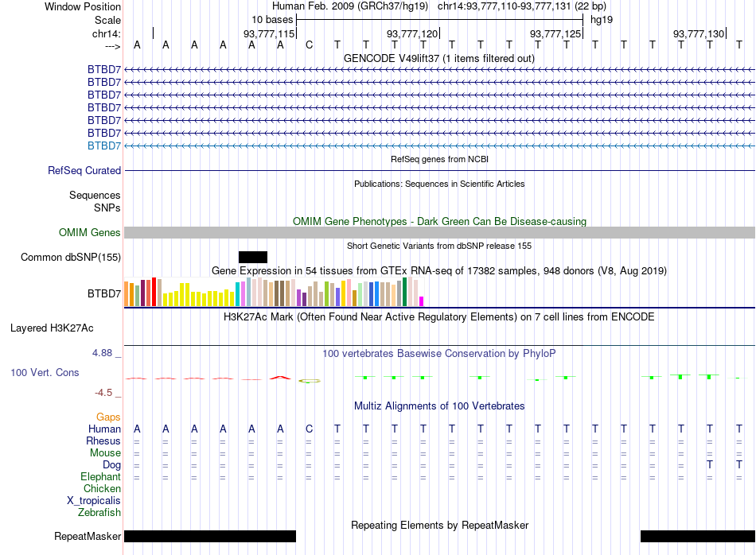Select the light-blue BTBD7 transcript label
Screen dimensions: 756x555
point(104,146)
